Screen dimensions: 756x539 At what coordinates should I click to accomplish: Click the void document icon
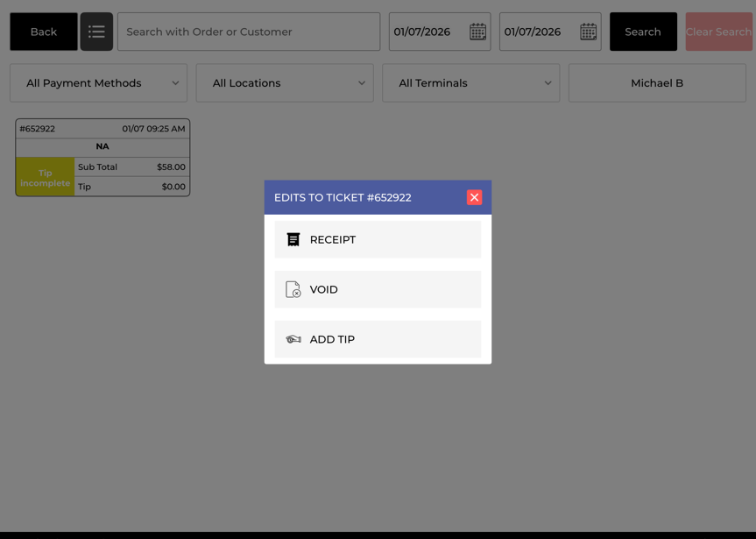click(x=293, y=289)
